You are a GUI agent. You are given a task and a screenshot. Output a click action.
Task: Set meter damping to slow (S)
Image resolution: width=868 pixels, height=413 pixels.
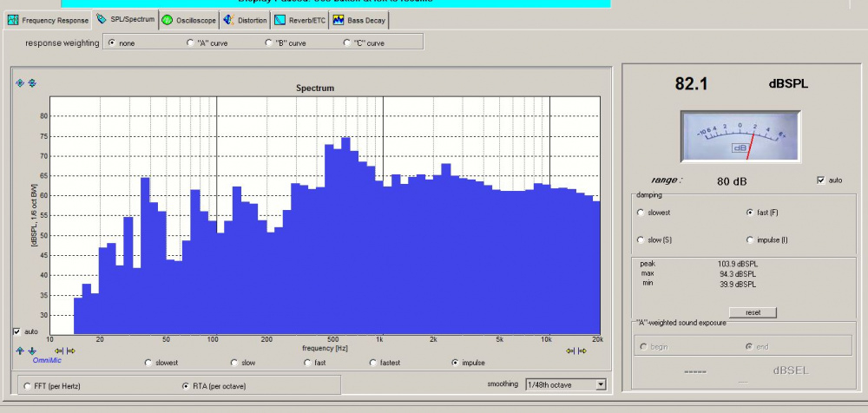[641, 239]
